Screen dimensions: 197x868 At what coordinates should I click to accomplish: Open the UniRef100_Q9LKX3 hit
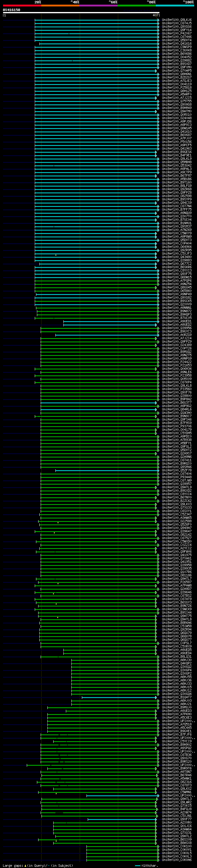coord(176,504)
